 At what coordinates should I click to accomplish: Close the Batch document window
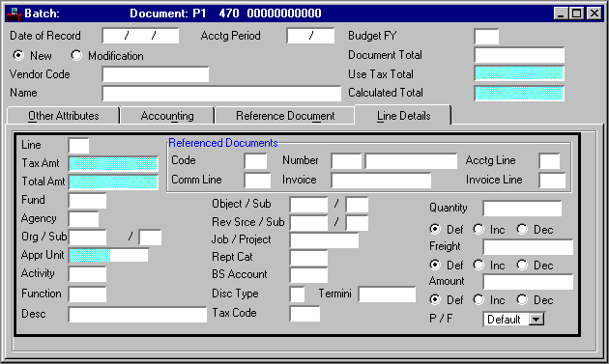coord(594,14)
